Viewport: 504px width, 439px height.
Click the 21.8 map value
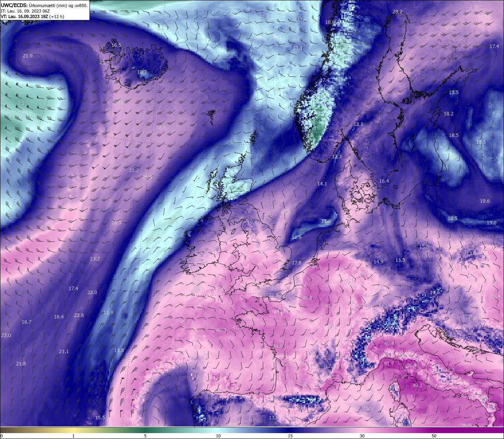(21, 364)
